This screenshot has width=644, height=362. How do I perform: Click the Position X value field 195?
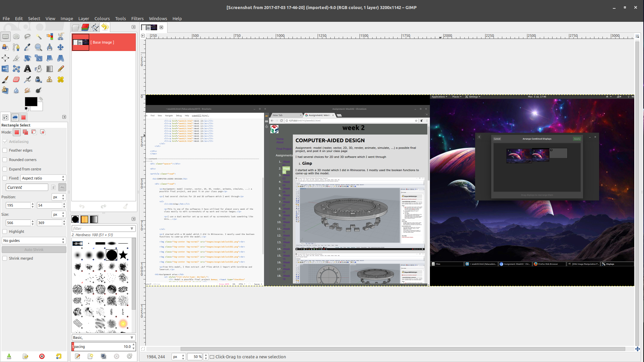pos(18,205)
